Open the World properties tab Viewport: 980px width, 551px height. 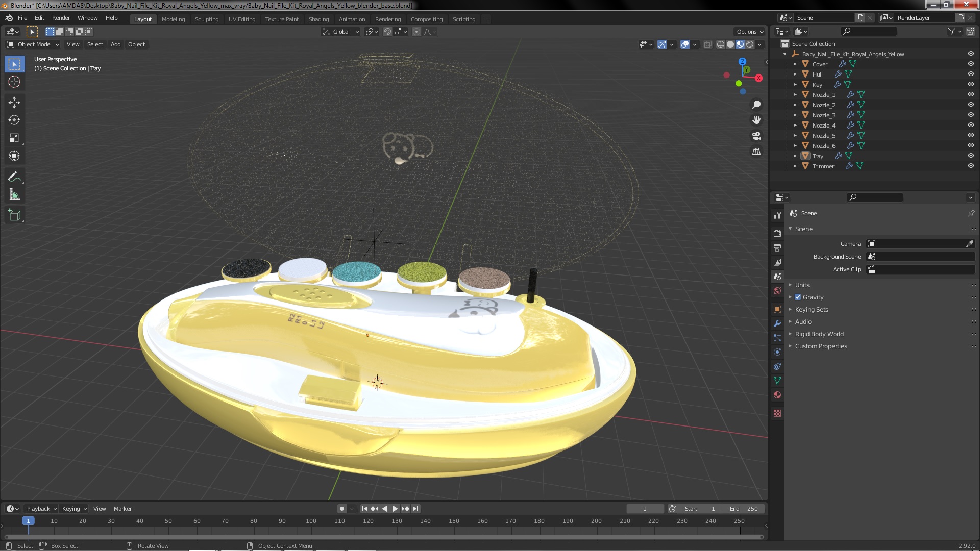[x=777, y=291]
